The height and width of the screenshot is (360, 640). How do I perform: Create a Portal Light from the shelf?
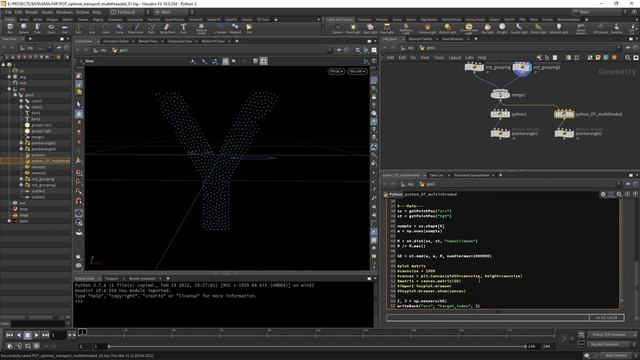(x=538, y=28)
